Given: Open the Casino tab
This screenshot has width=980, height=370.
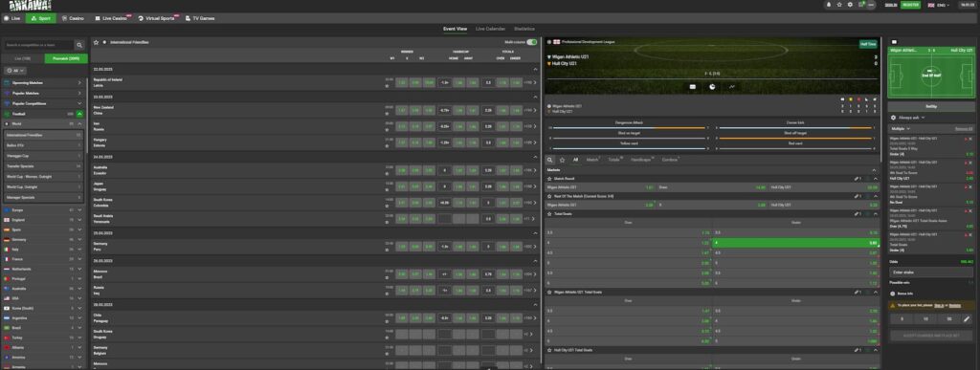Looking at the screenshot, I should click(x=73, y=18).
